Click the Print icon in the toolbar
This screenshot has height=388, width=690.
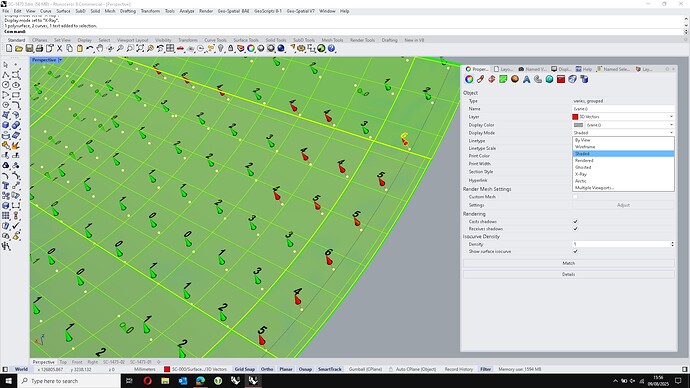pos(39,48)
